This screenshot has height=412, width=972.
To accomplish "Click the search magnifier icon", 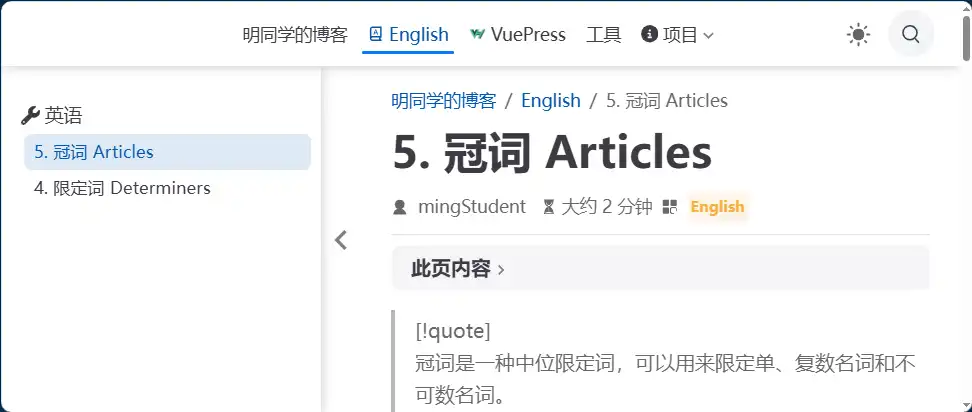I will tap(910, 35).
